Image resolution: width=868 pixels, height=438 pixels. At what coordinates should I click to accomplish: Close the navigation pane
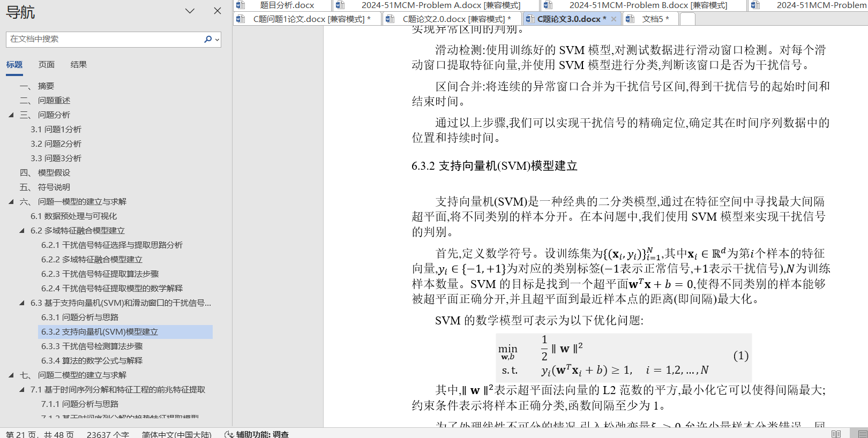click(x=217, y=11)
